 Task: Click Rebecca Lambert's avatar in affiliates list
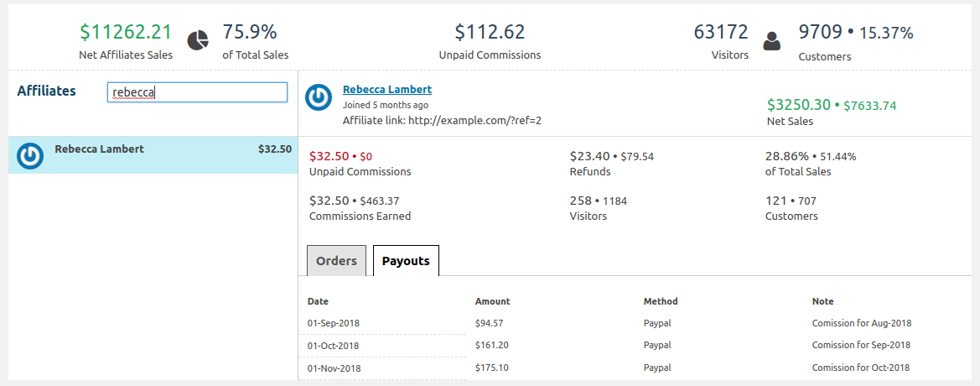[30, 156]
